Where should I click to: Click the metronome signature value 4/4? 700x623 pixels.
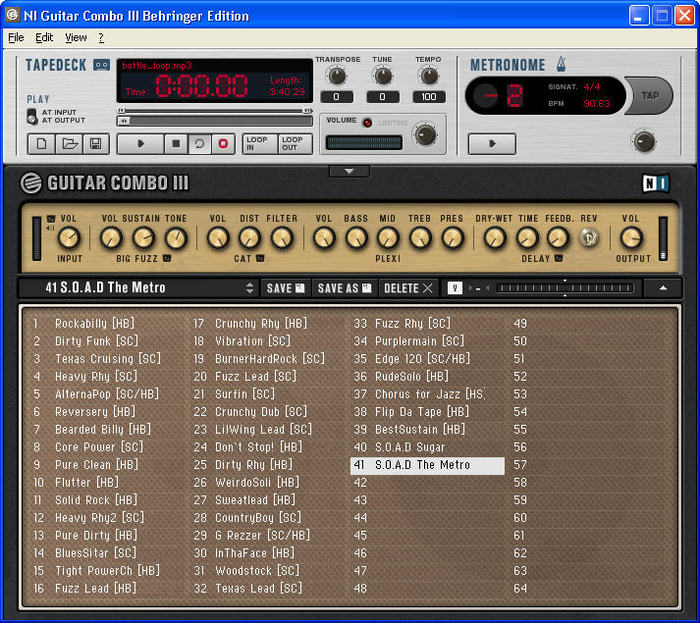(592, 87)
